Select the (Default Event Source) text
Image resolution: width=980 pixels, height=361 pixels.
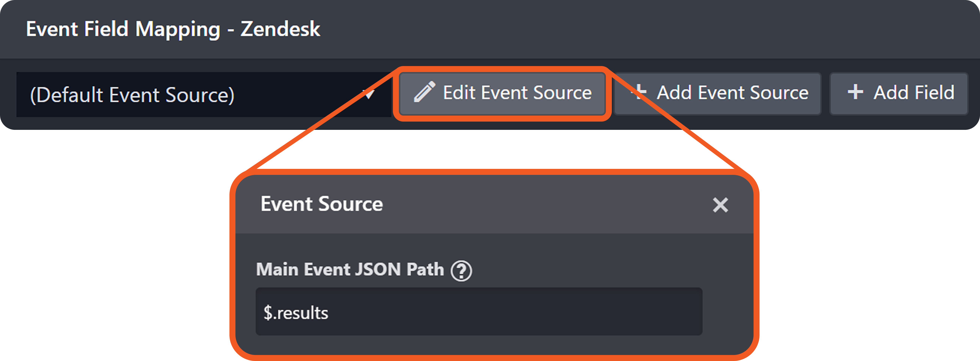132,95
